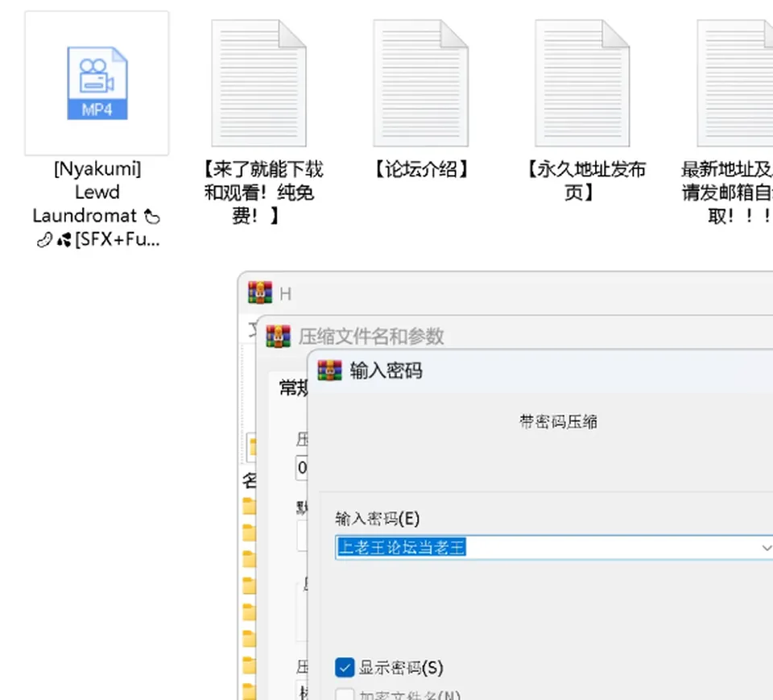Click the 压缩文件名和参数 dialog title
The height and width of the screenshot is (700, 773).
(x=370, y=337)
